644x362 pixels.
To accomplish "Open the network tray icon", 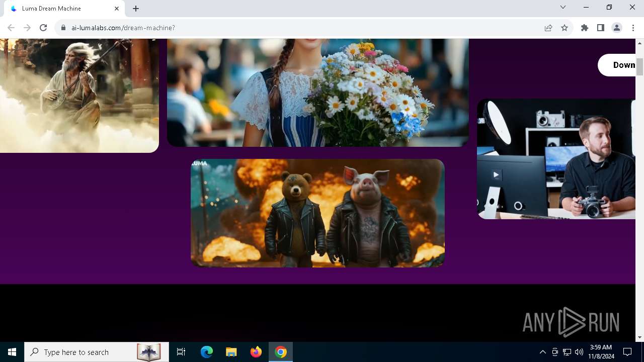I will point(567,352).
